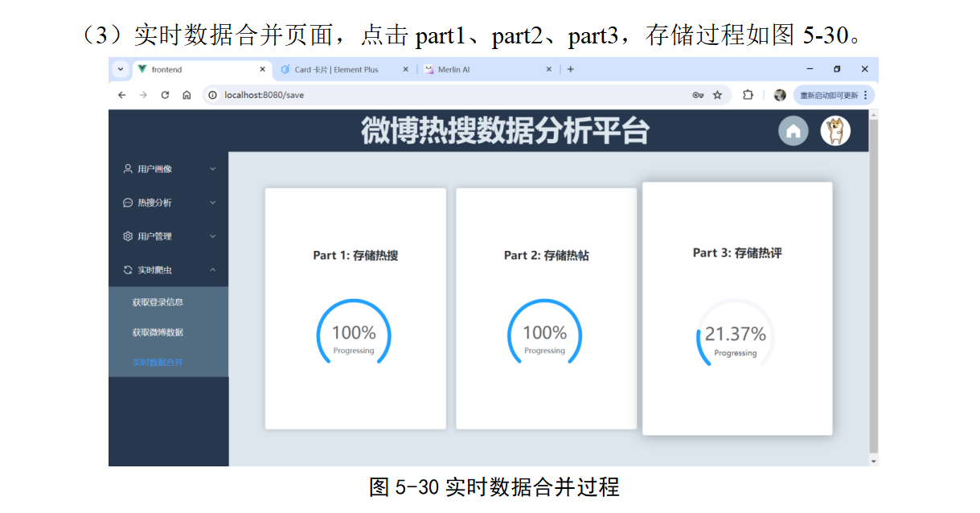
Task: Close the Card 卡片 Element Plus tab
Action: [405, 70]
